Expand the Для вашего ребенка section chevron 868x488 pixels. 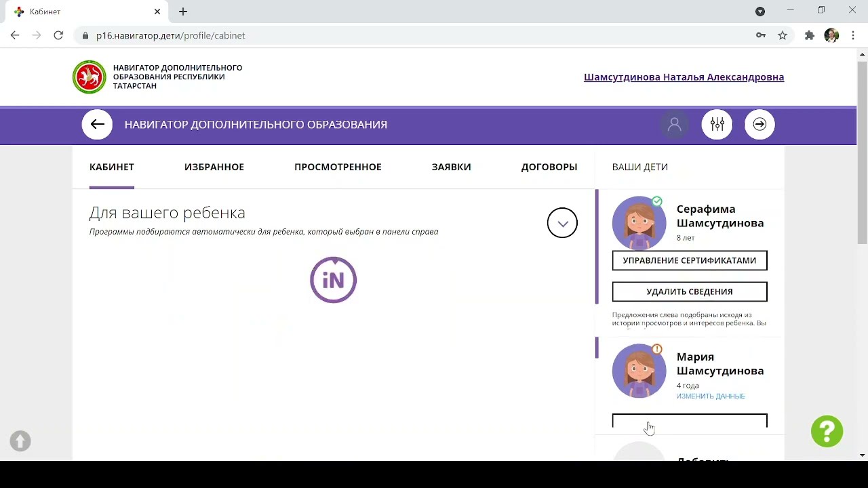pyautogui.click(x=562, y=223)
